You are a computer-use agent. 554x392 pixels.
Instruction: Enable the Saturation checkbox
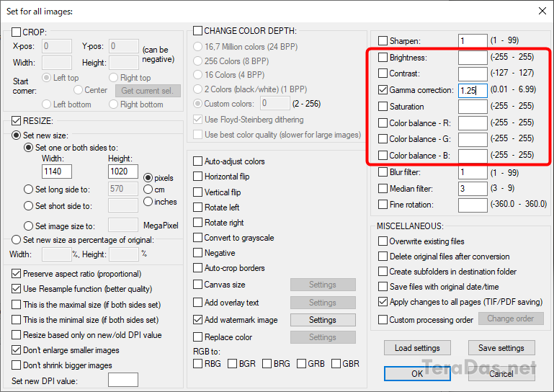coord(383,107)
